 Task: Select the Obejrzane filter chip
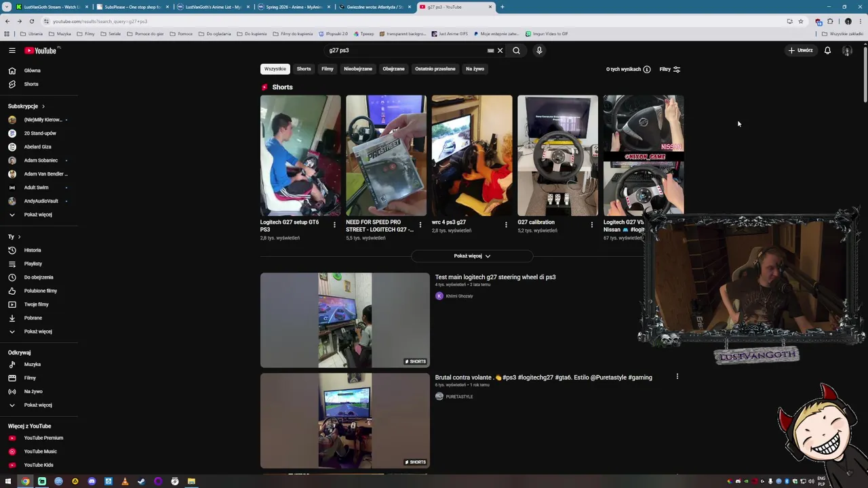(x=393, y=68)
